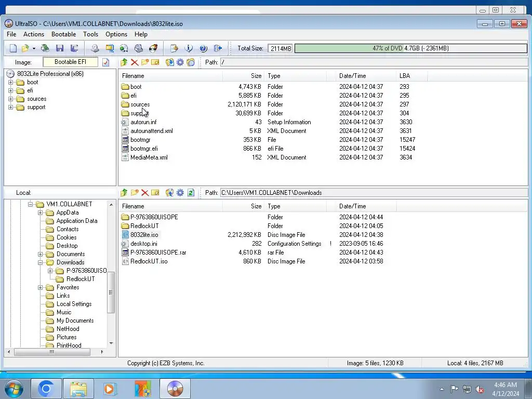Open the Options menu
Viewport: 532px width, 399px height.
(x=116, y=34)
